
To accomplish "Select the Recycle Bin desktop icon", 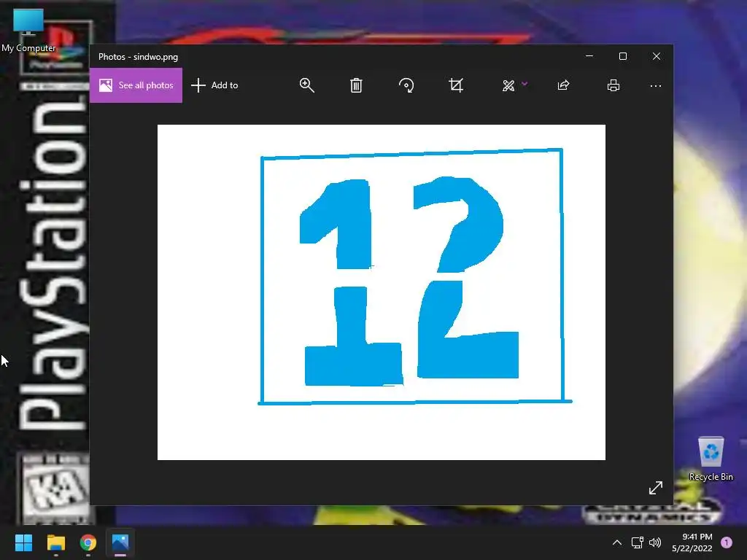I will [711, 459].
